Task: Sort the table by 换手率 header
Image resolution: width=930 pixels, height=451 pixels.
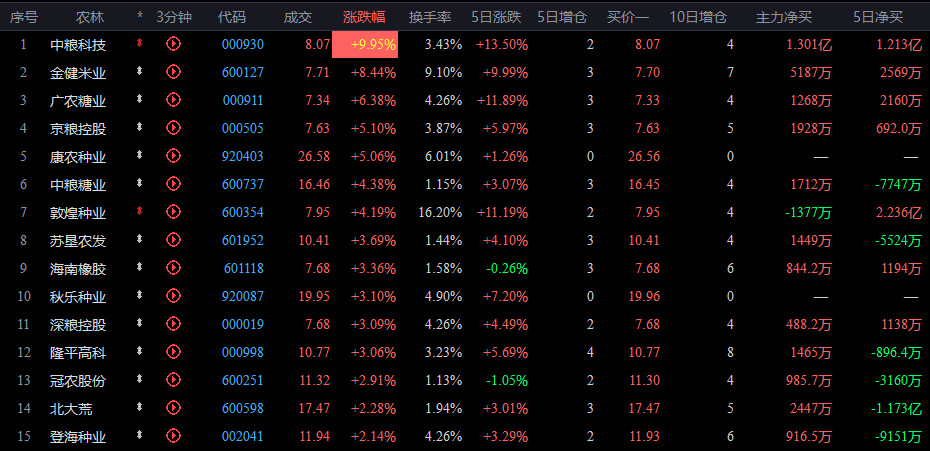Action: (429, 17)
